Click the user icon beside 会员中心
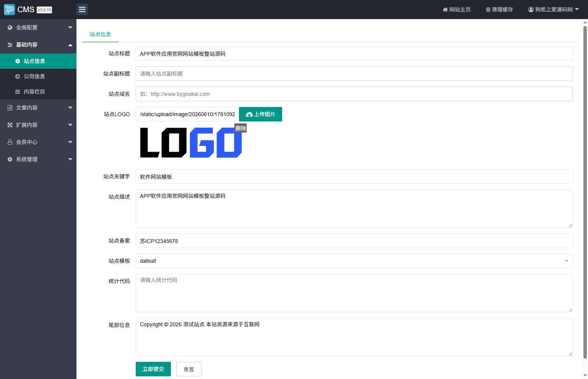The width and height of the screenshot is (588, 379). [x=10, y=142]
